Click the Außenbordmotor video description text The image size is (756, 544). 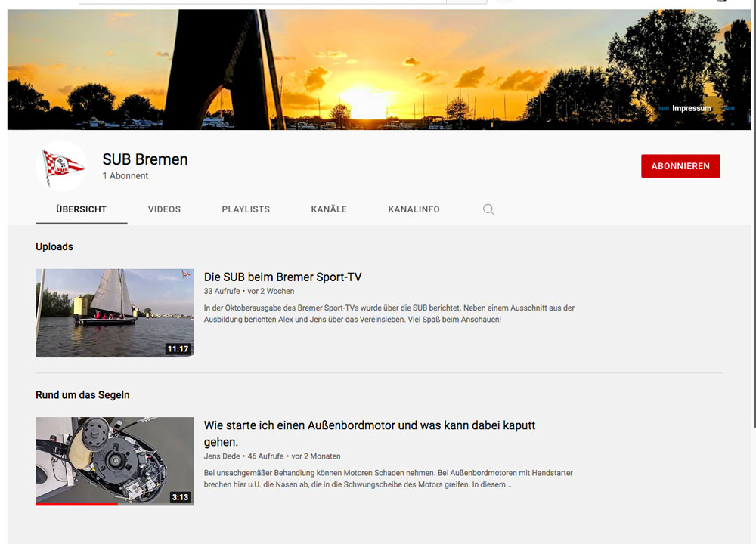[x=388, y=479]
